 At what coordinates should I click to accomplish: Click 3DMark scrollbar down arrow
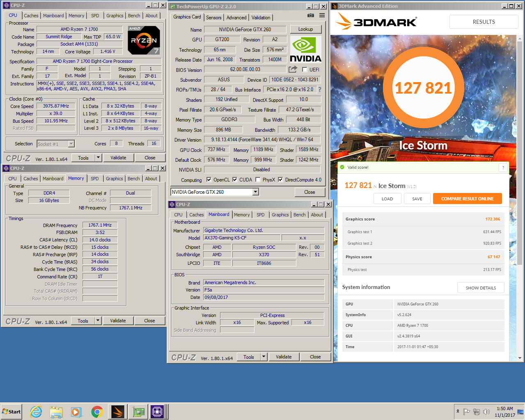520,358
